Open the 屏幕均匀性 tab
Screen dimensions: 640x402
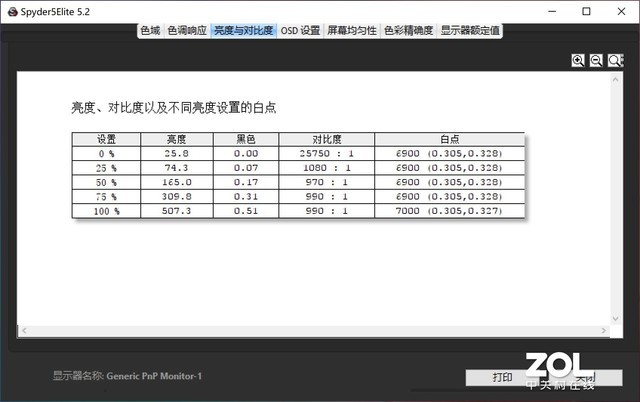tap(352, 31)
